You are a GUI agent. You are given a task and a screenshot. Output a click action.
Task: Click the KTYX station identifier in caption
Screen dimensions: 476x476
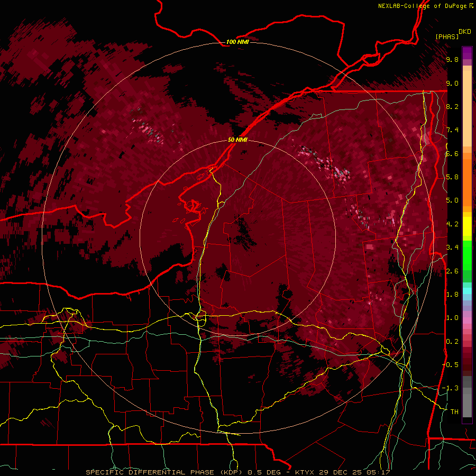(x=305, y=472)
